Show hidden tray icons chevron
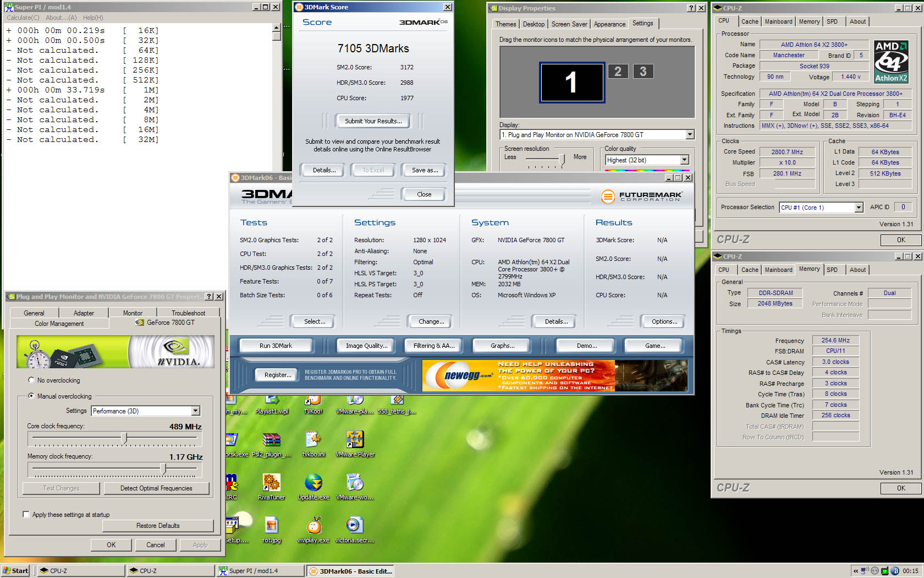This screenshot has height=578, width=924. click(855, 571)
